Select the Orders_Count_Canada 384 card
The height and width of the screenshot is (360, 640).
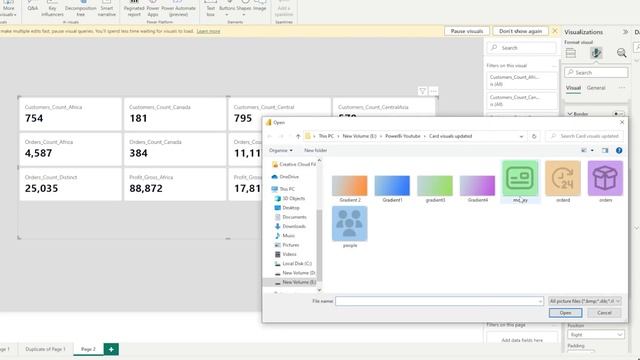point(175,149)
